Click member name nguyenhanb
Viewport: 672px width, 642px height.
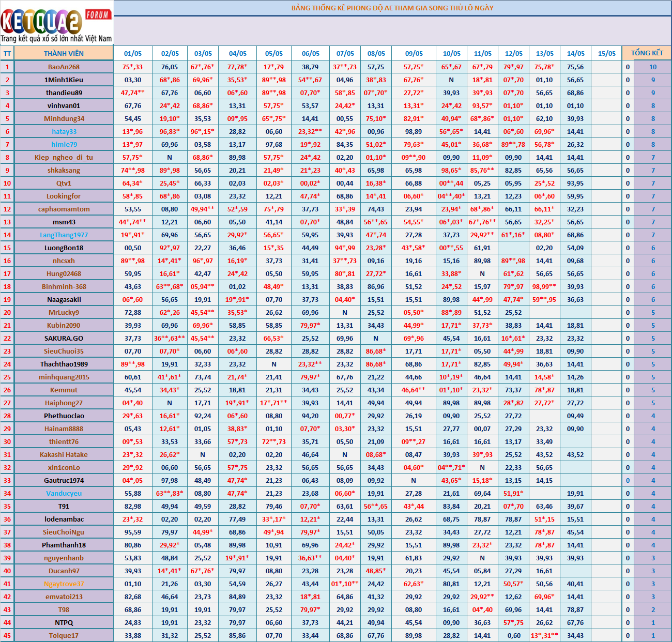64,558
